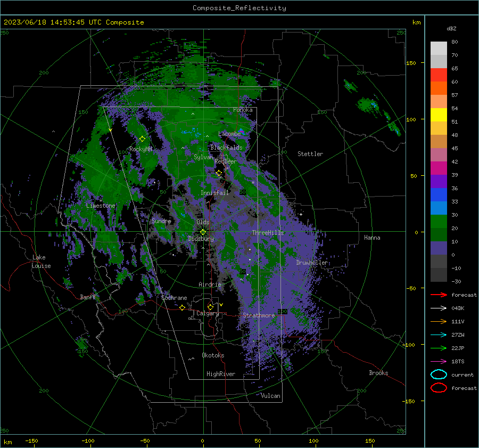The image size is (479, 448).
Task: Click the Sylvan label
Action: click(x=203, y=157)
